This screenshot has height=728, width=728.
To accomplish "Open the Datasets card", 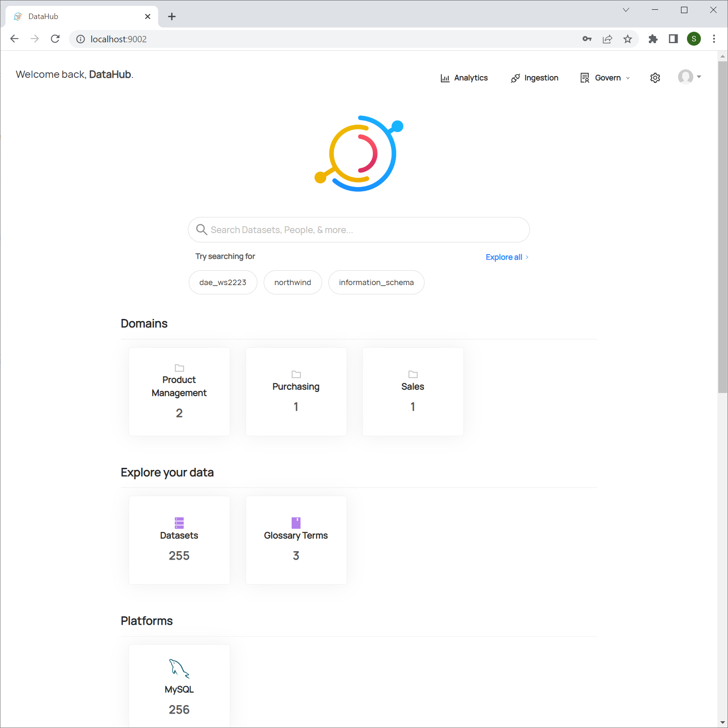I will [x=179, y=540].
